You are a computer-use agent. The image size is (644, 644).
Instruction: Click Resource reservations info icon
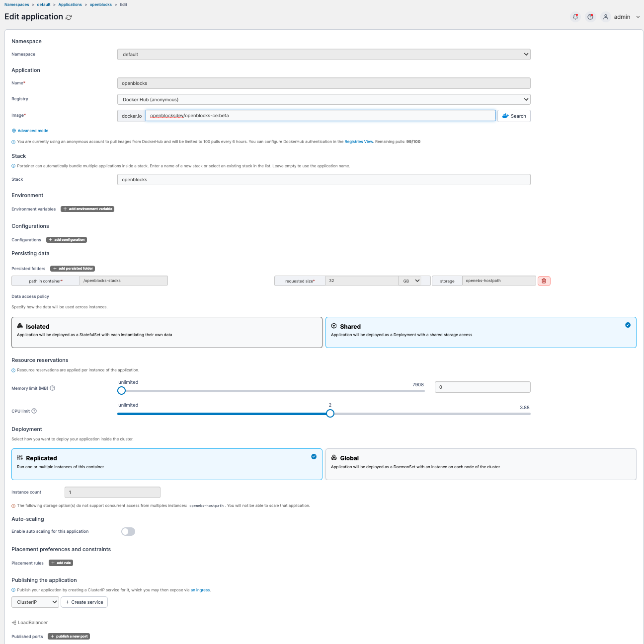[x=13, y=370]
